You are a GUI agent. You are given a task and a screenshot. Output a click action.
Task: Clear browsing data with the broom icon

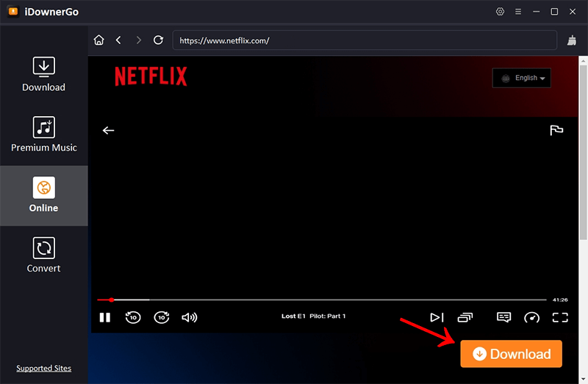point(572,40)
